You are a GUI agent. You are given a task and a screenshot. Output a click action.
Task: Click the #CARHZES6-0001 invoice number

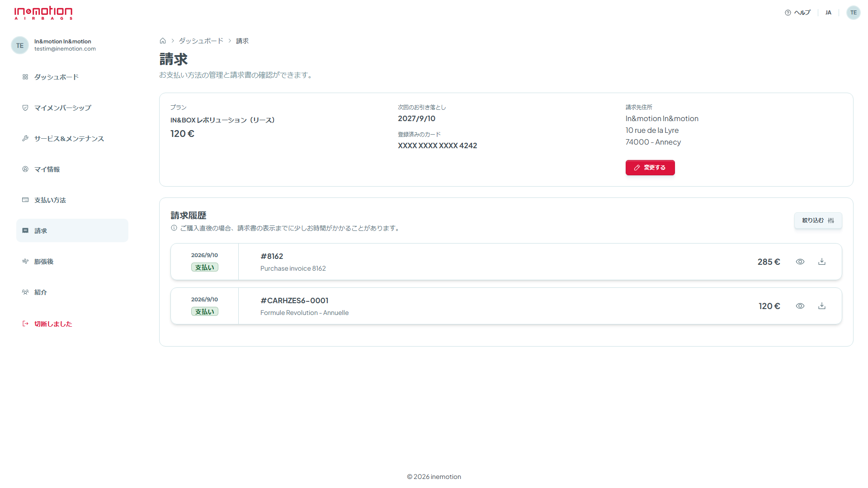coord(294,300)
